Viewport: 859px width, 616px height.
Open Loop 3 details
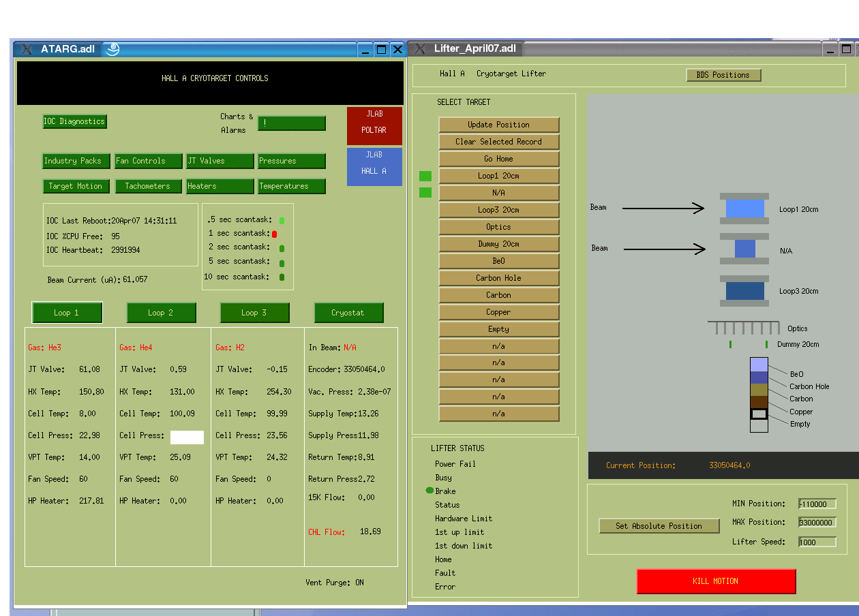254,313
